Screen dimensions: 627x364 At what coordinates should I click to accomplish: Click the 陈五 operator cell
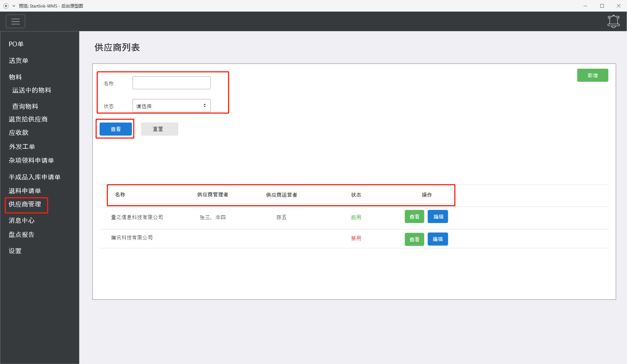282,217
